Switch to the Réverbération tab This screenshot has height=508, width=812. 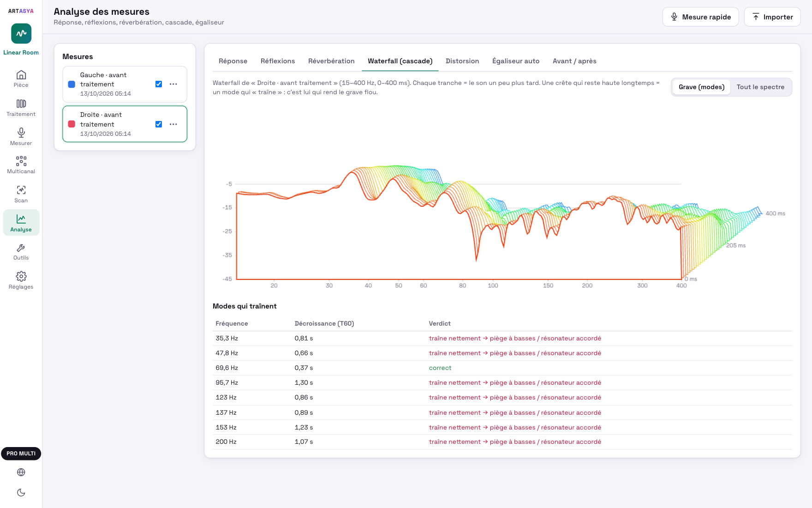click(x=331, y=61)
